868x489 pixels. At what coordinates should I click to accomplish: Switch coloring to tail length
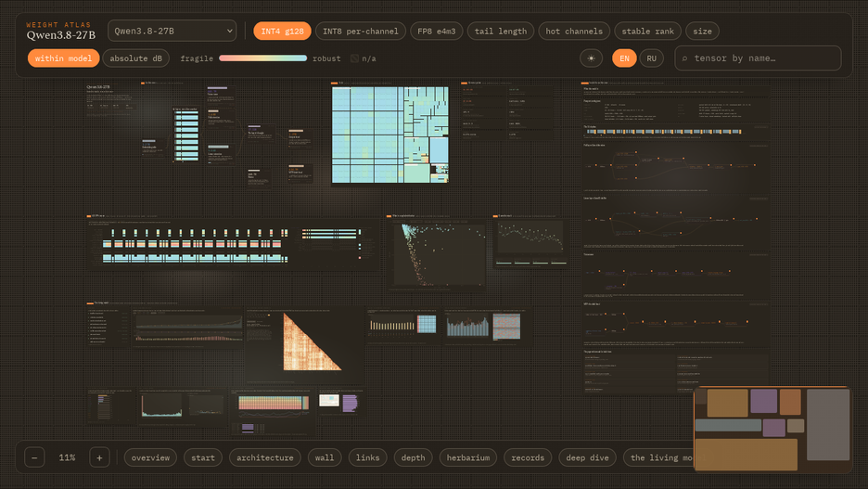coord(501,31)
